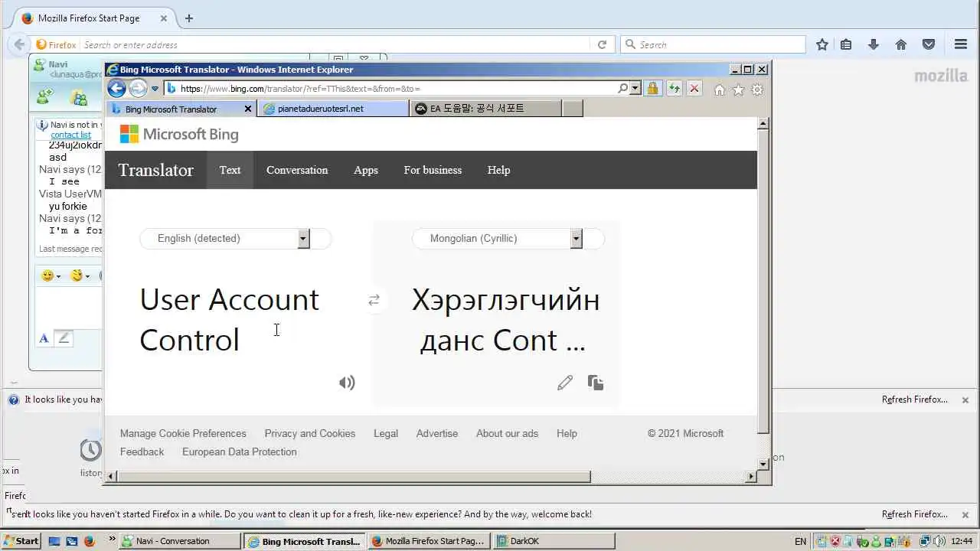Select the Text menu item
Screen dimensions: 980x551
pyautogui.click(x=230, y=170)
